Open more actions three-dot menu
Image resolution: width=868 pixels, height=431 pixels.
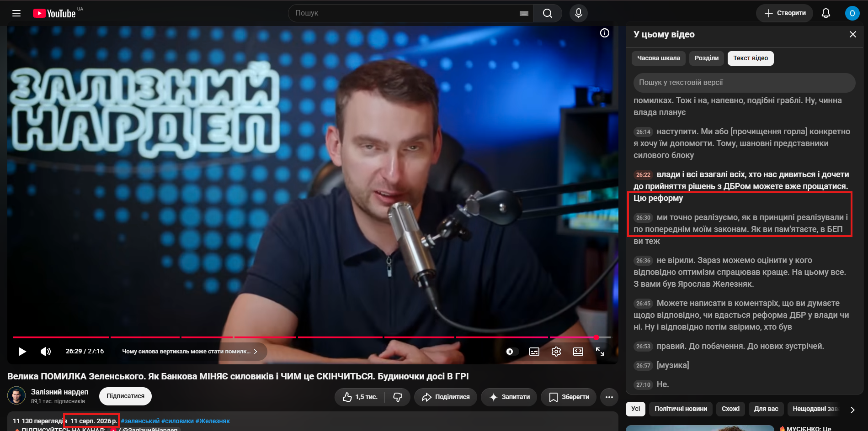pyautogui.click(x=609, y=397)
